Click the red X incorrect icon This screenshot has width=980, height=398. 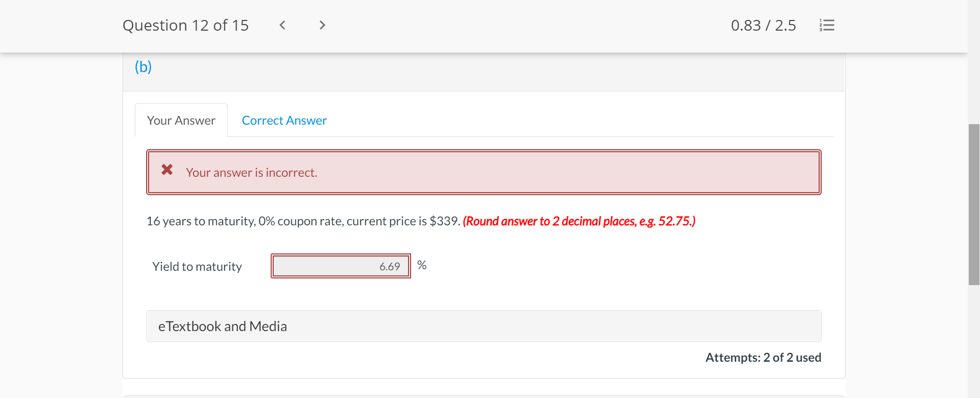pos(167,170)
